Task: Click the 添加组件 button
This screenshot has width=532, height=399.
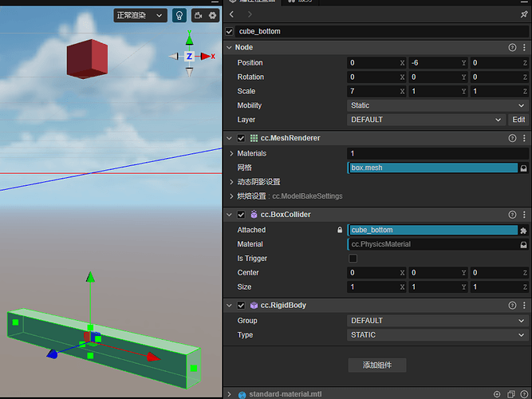Action: point(377,365)
